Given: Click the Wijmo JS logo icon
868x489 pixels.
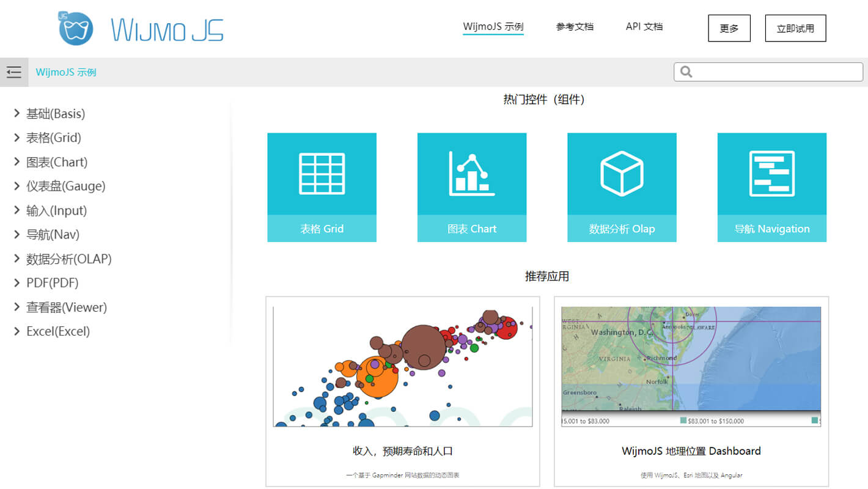Looking at the screenshot, I should pos(76,28).
